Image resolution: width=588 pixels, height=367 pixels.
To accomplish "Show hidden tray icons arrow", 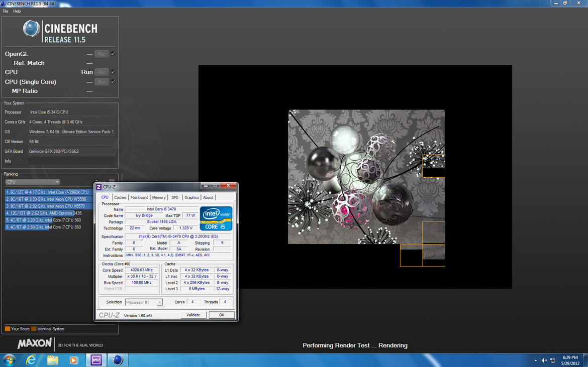I will 535,360.
